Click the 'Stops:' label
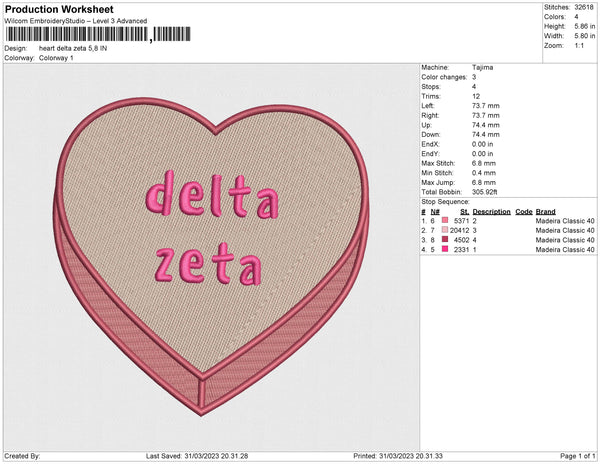This screenshot has width=600, height=464. tap(431, 86)
